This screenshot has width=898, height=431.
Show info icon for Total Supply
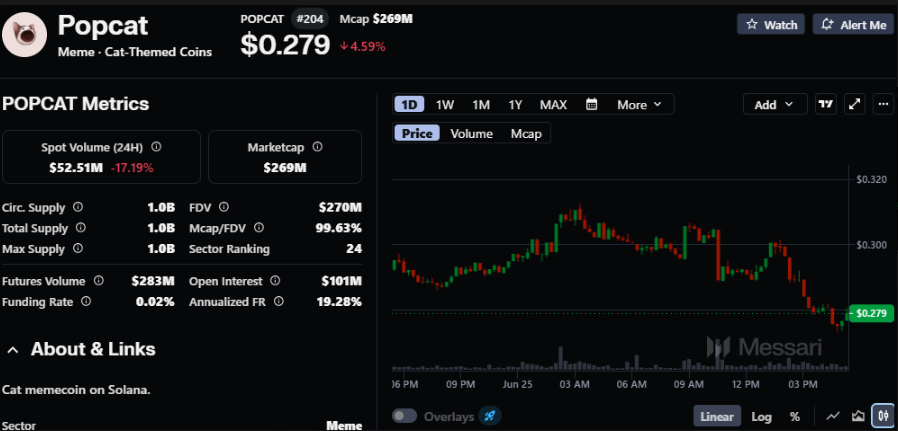coord(81,227)
